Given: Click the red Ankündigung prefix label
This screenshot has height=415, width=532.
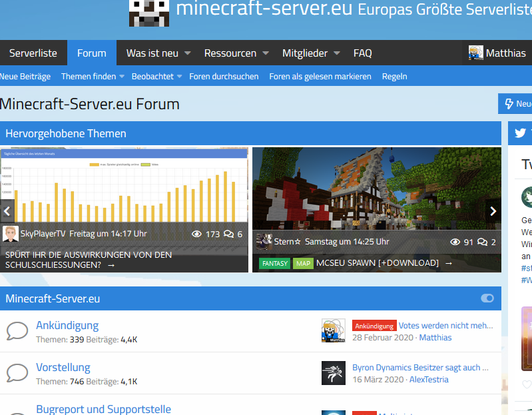Looking at the screenshot, I should pos(374,326).
